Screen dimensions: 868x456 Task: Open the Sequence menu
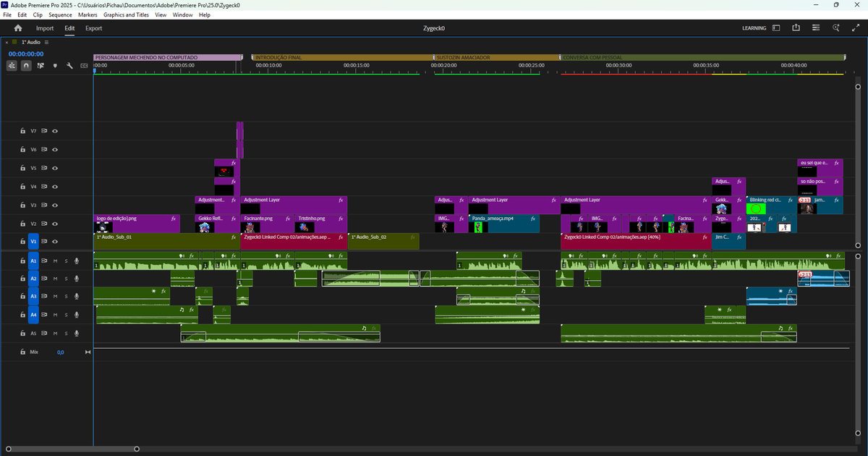[x=61, y=14]
